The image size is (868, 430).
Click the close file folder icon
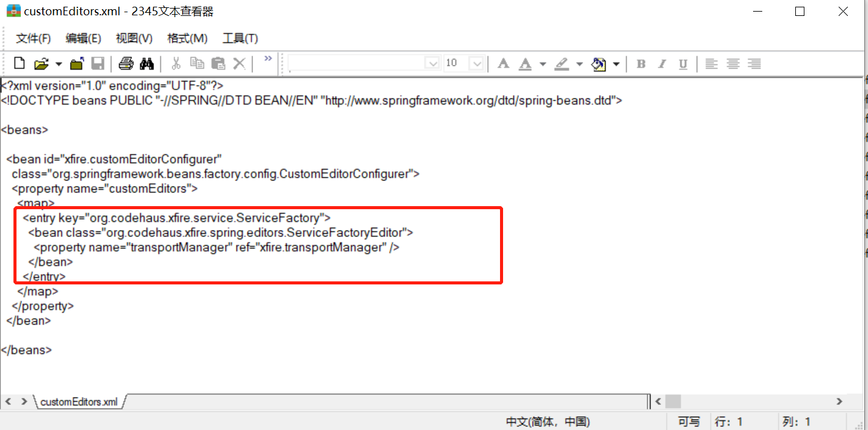coord(77,64)
